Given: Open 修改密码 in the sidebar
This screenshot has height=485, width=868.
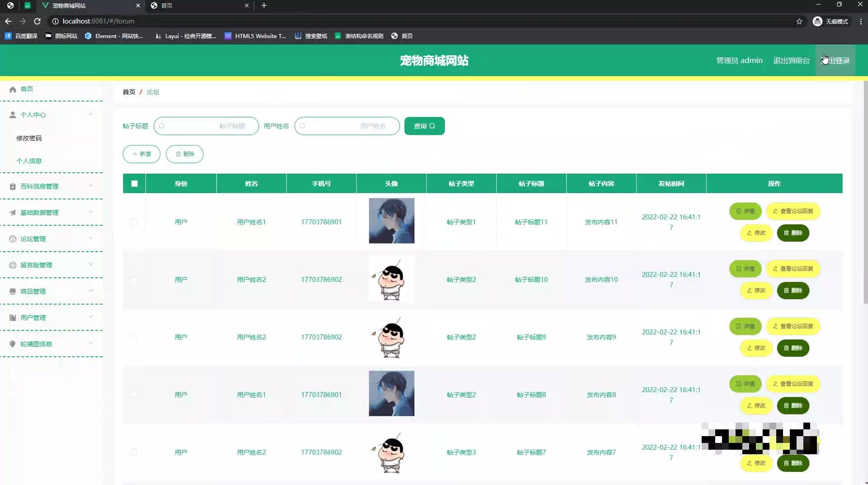Looking at the screenshot, I should (29, 138).
